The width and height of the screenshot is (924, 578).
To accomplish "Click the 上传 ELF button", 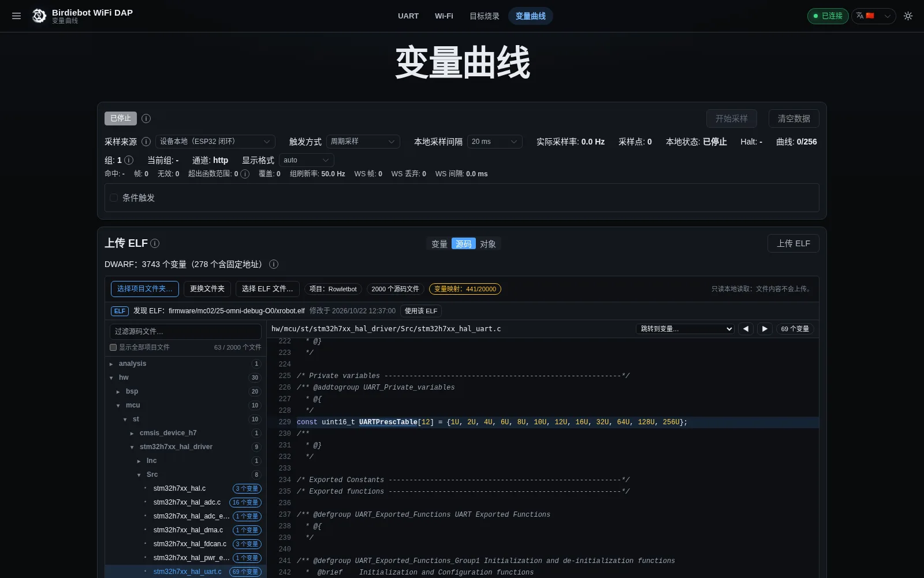I will tap(793, 243).
